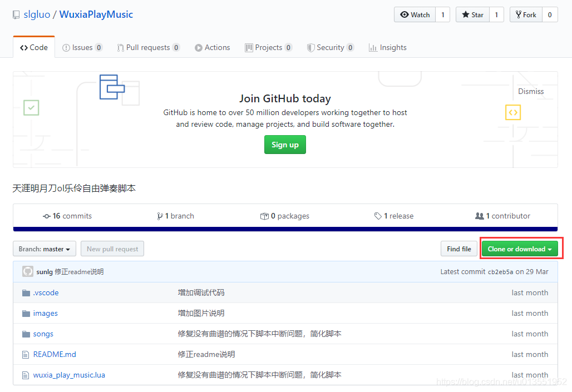Click the README.md file icon

coord(26,354)
